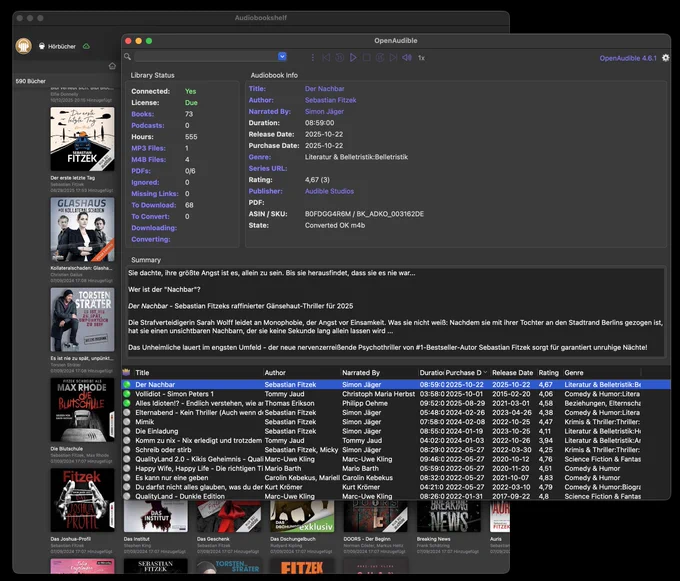Stop audiobook playback

click(366, 57)
